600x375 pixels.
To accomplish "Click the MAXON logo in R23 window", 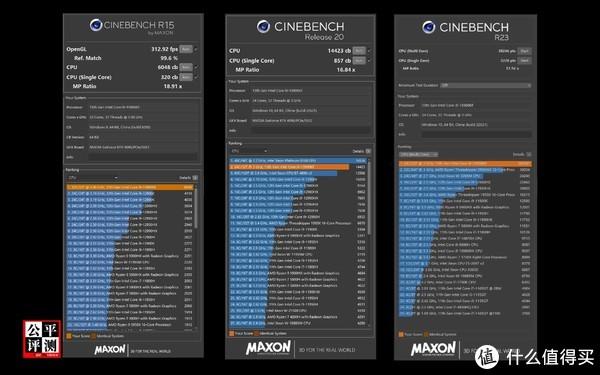I will (x=433, y=349).
